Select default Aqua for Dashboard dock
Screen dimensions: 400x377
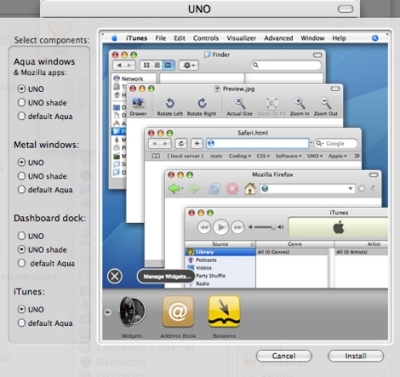22,263
